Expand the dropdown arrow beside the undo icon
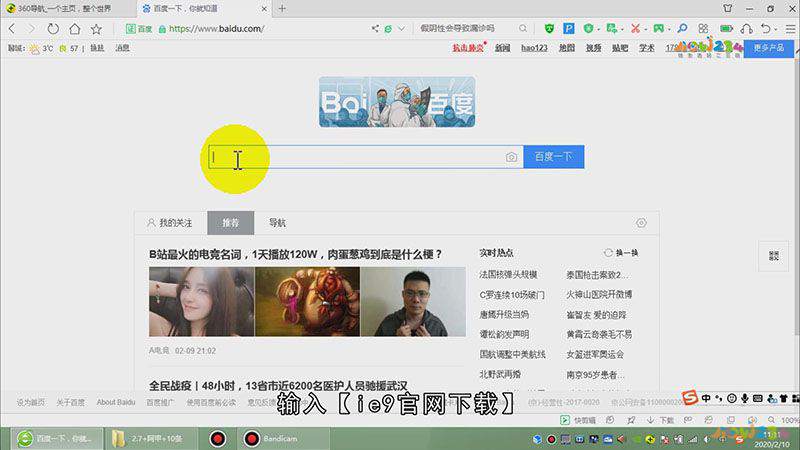This screenshot has height=450, width=800. point(776,29)
